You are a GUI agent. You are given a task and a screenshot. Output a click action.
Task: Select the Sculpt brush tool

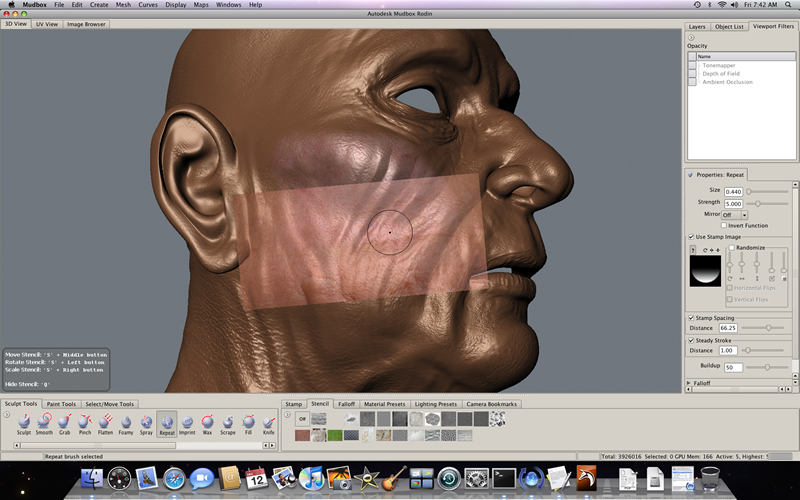point(24,421)
